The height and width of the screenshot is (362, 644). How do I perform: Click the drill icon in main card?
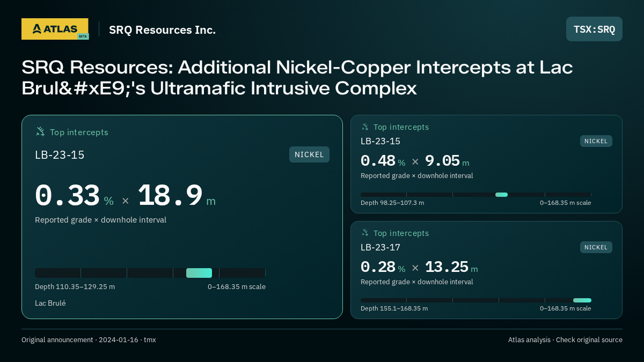click(40, 131)
